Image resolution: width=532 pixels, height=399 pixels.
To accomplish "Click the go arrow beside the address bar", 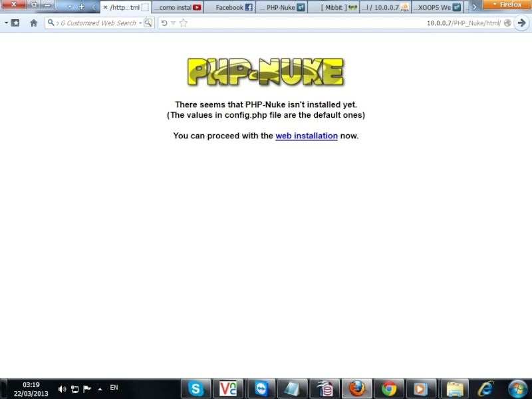I will [x=522, y=23].
